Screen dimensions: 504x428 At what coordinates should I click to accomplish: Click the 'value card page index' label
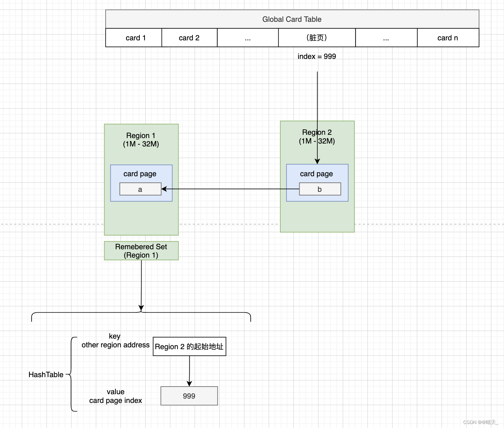point(115,396)
